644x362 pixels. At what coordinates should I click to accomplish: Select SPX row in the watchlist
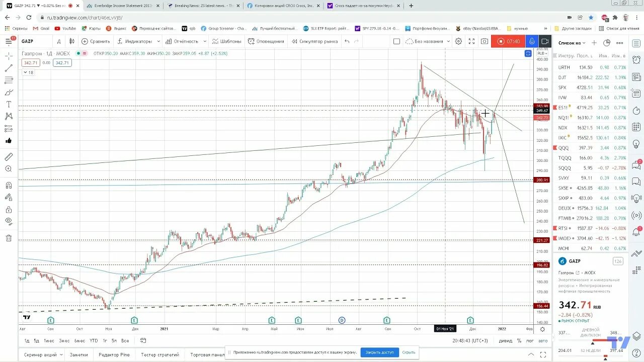point(590,87)
